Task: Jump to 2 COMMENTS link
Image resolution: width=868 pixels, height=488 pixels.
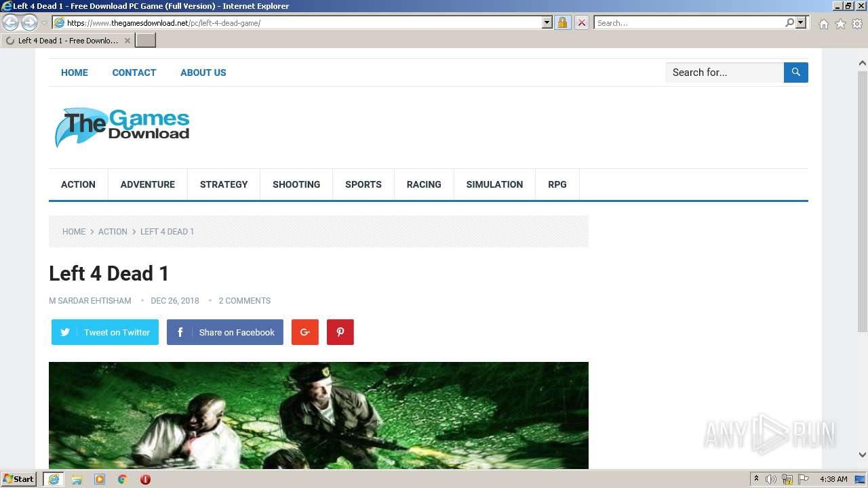Action: coord(244,301)
